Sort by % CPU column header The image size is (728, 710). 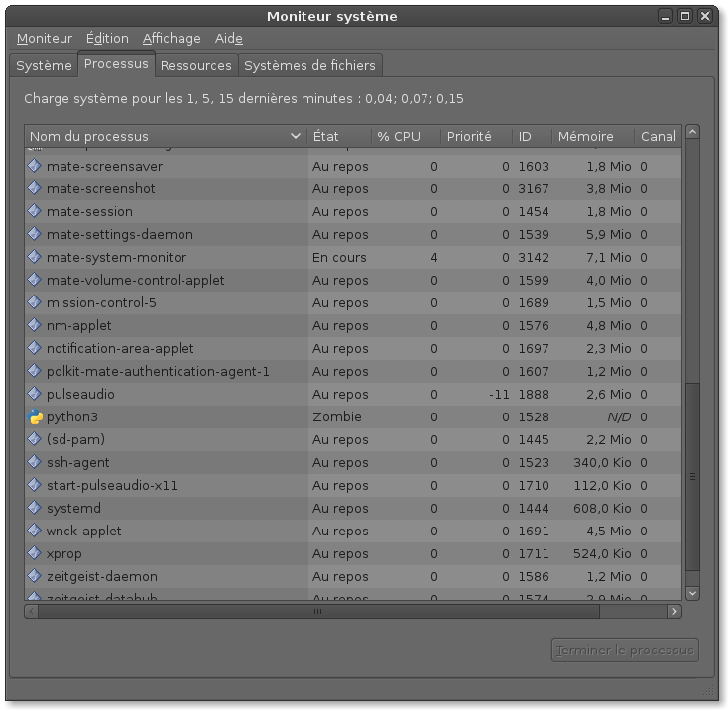click(x=407, y=136)
